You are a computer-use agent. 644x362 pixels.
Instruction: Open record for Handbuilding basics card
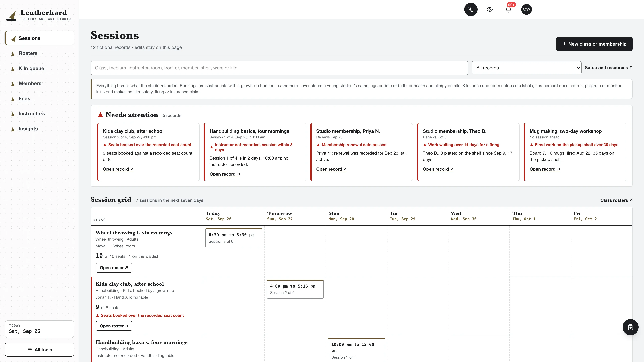point(225,174)
